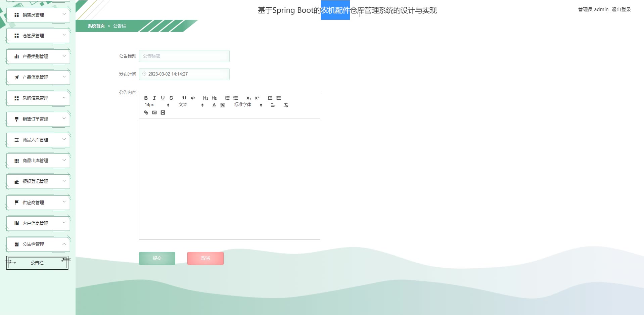Click the 商品入库管理 sliders icon
The height and width of the screenshot is (315, 644).
point(16,140)
